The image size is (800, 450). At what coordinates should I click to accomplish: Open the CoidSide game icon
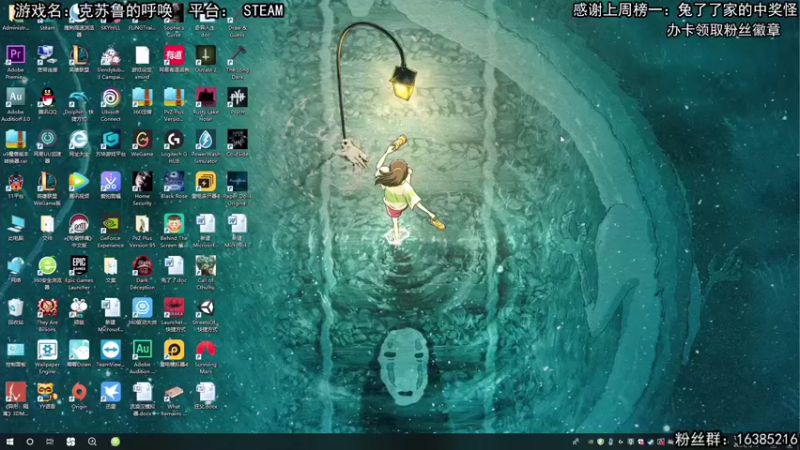[237, 139]
